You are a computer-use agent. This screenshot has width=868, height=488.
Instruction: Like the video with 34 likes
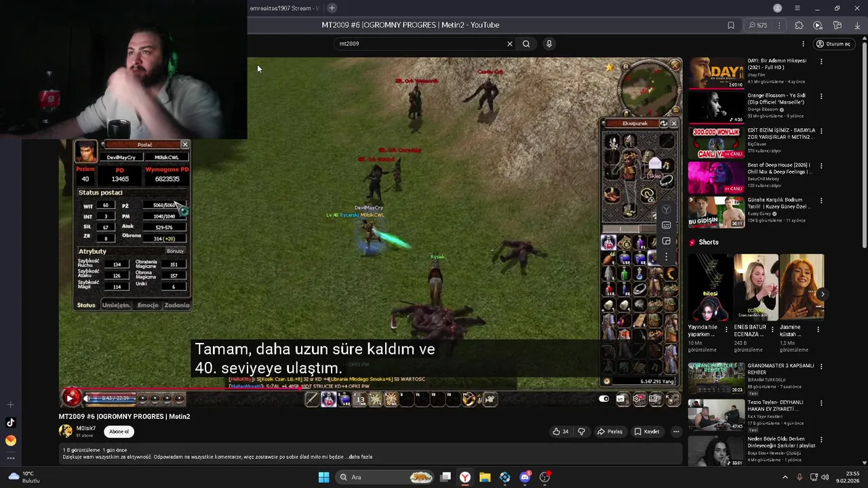click(560, 431)
